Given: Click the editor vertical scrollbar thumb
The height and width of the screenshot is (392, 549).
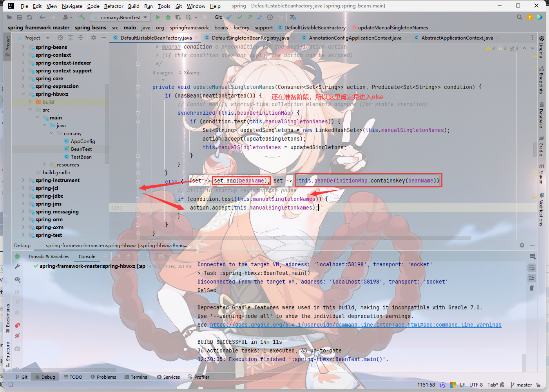Looking at the screenshot, I should click(x=535, y=149).
